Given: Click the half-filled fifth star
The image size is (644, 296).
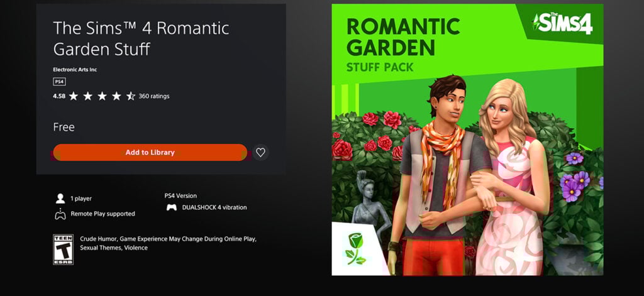Looking at the screenshot, I should (131, 96).
